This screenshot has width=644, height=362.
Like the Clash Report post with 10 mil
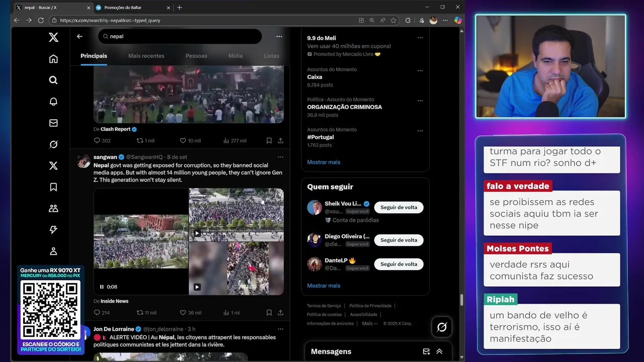tap(183, 141)
